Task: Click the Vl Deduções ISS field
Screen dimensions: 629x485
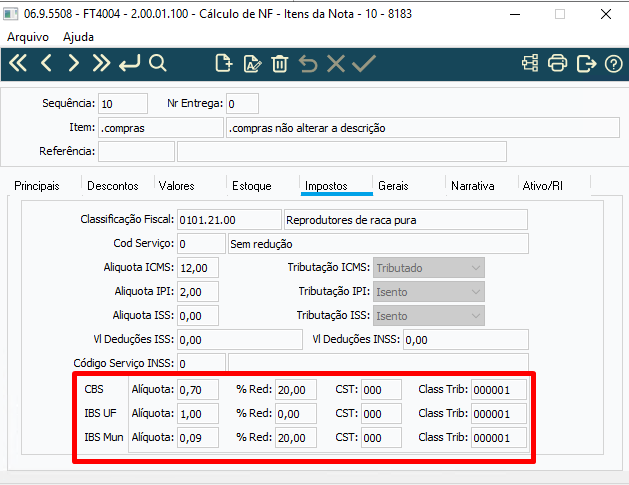Action: click(239, 340)
